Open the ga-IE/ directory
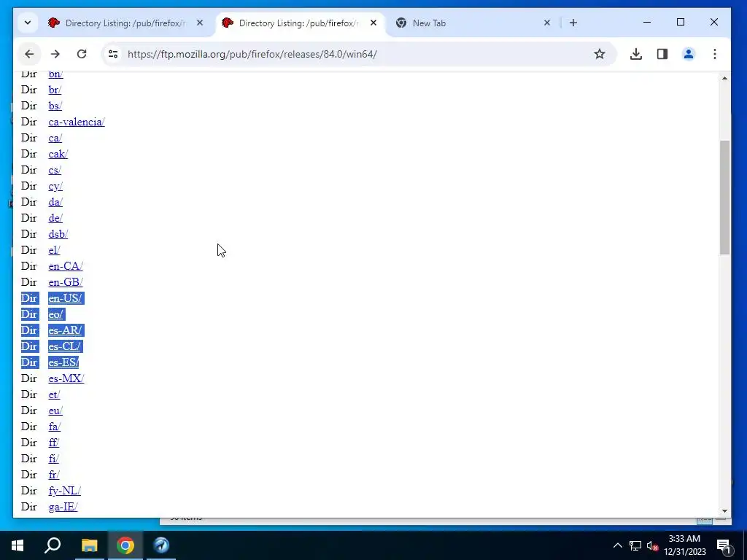Screen dimensions: 747x560 click(63, 507)
